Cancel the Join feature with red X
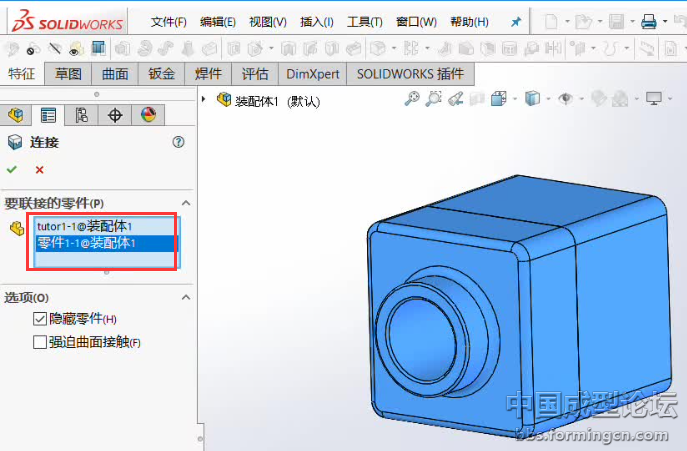Image resolution: width=687 pixels, height=451 pixels. click(40, 170)
